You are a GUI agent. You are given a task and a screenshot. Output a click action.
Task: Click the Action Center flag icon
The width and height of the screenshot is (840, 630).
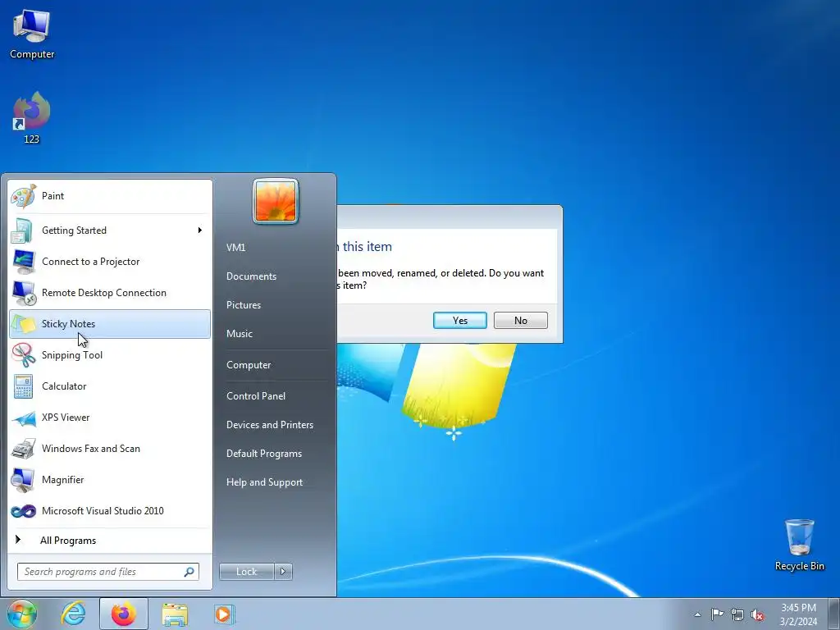pyautogui.click(x=717, y=614)
